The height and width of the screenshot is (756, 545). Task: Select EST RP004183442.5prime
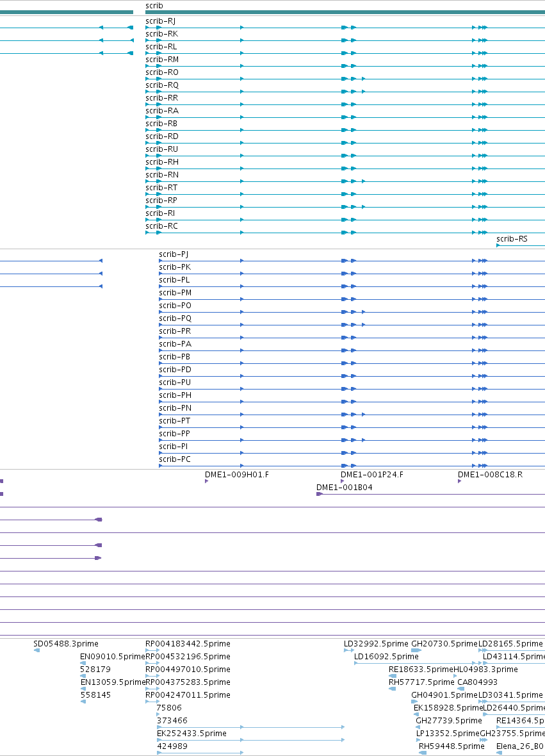(188, 644)
